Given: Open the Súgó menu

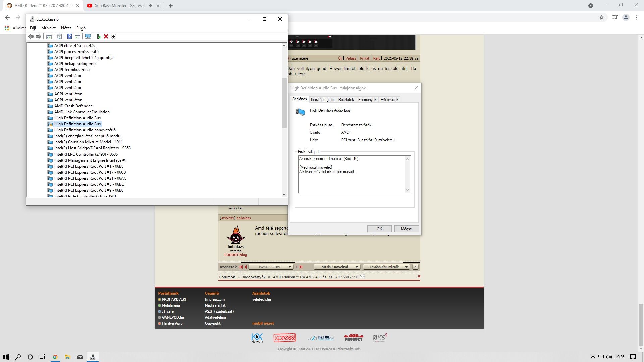Looking at the screenshot, I should [81, 28].
